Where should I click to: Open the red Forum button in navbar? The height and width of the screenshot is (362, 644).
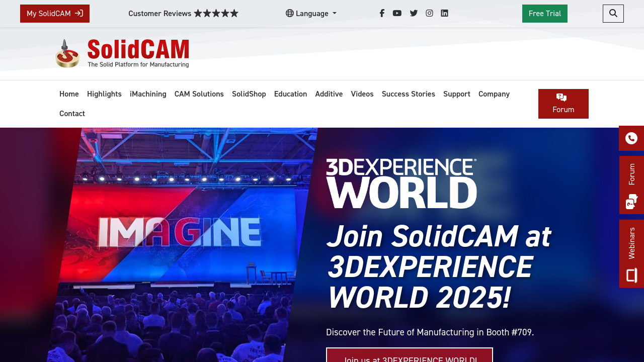[563, 104]
